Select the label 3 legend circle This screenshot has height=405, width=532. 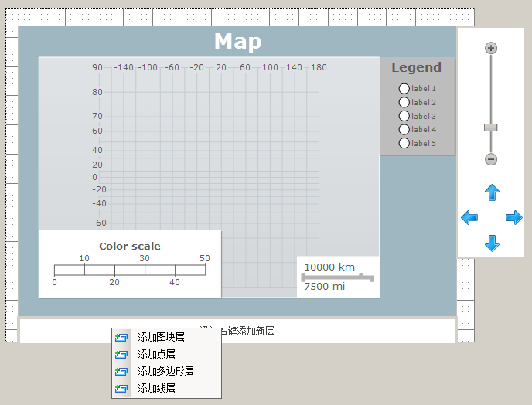click(404, 116)
